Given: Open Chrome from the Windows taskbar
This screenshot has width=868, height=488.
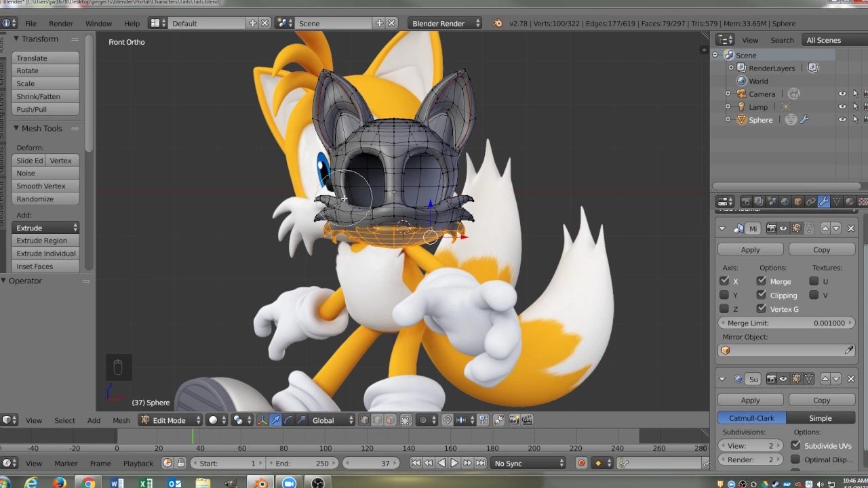Looking at the screenshot, I should tap(88, 483).
